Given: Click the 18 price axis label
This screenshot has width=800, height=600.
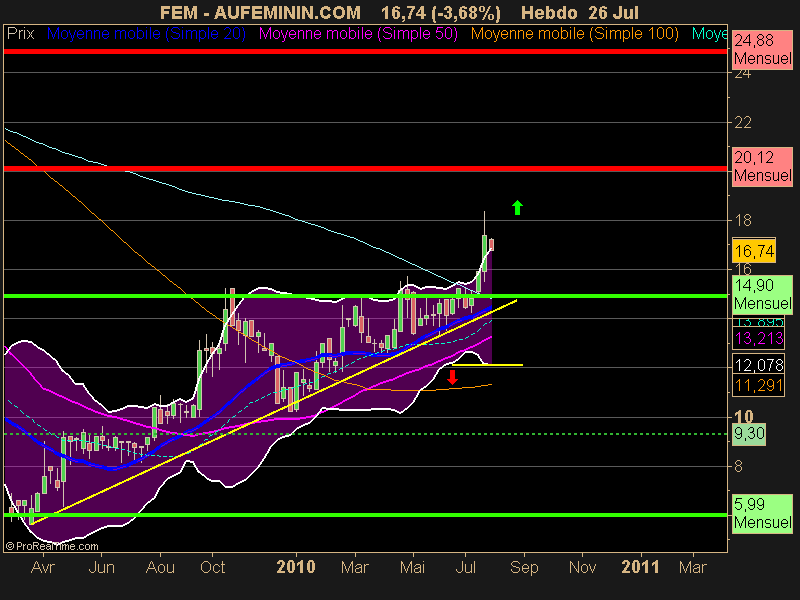Looking at the screenshot, I should pyautogui.click(x=743, y=220).
